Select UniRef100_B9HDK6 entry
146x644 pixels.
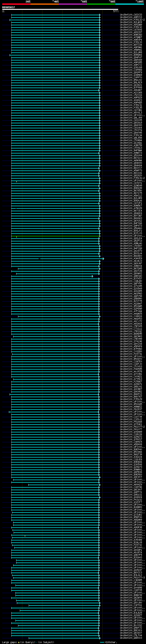pyautogui.click(x=131, y=55)
